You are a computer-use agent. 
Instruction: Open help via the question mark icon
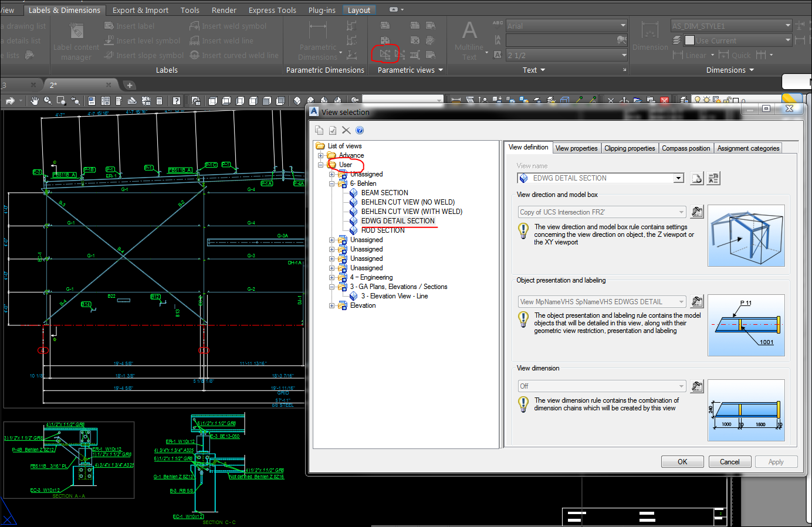pos(360,130)
